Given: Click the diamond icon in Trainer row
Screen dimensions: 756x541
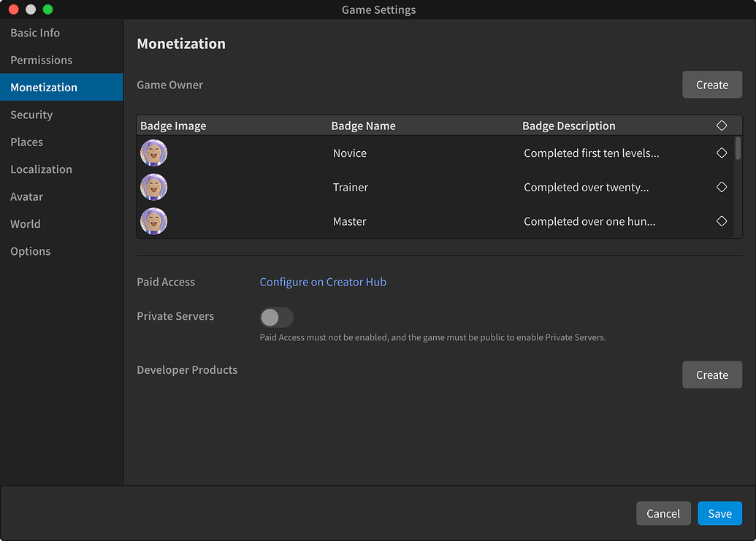Looking at the screenshot, I should coord(722,188).
